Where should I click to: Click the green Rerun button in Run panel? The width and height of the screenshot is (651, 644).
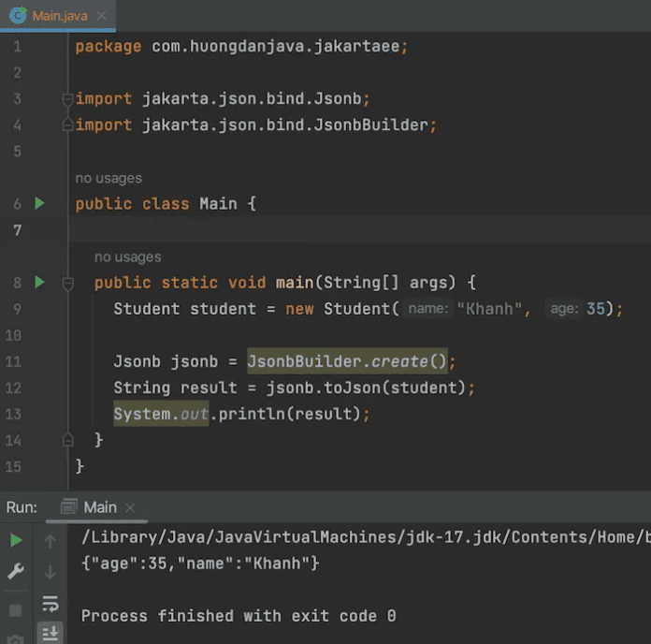point(16,540)
